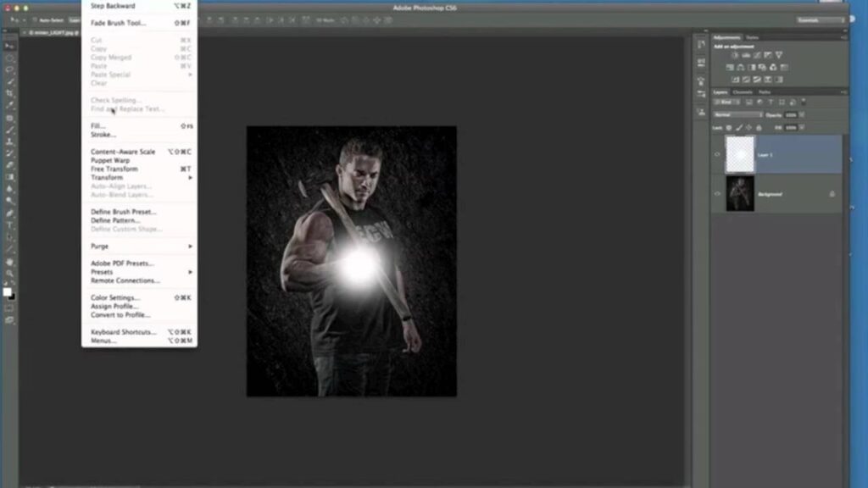Toggle visibility of the Background layer
This screenshot has width=868, height=488.
click(718, 194)
